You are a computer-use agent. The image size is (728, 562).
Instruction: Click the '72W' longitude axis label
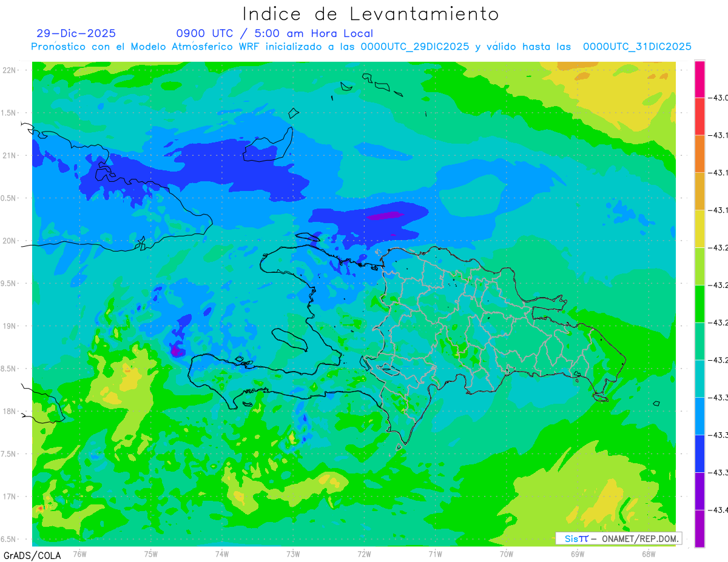(364, 554)
